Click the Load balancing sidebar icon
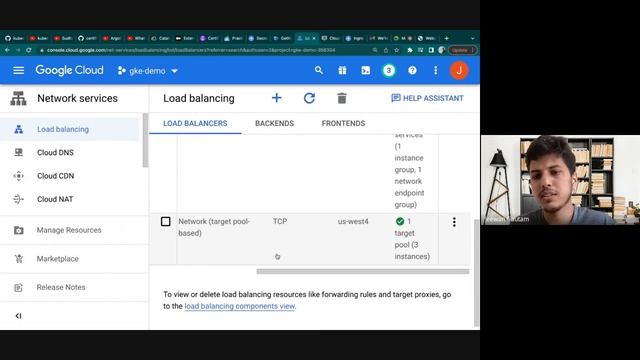The image size is (640, 360). click(18, 129)
